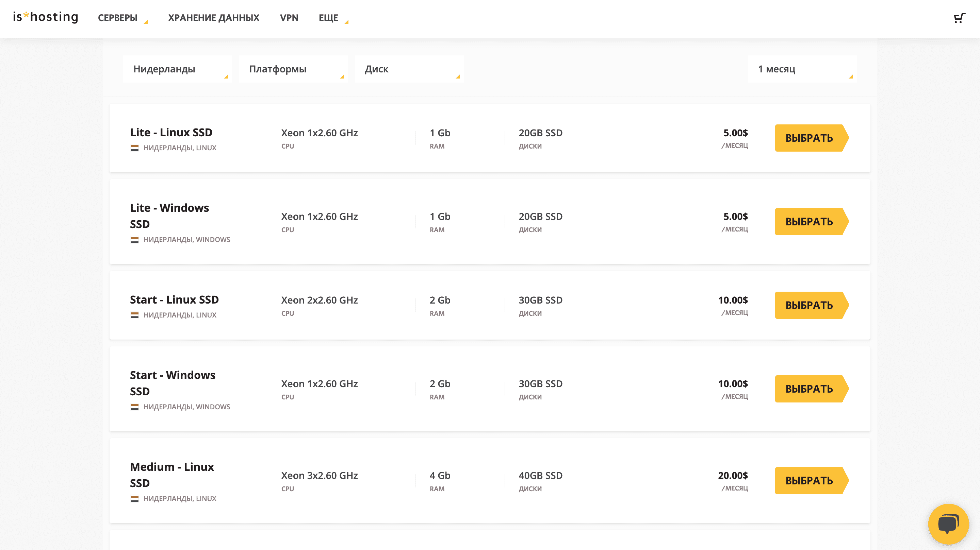Expand the Нидерланды country dropdown
Image resolution: width=980 pixels, height=550 pixels.
click(x=177, y=69)
